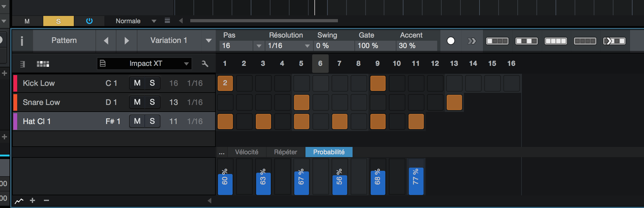Go to next variation with right arrow

click(x=127, y=41)
